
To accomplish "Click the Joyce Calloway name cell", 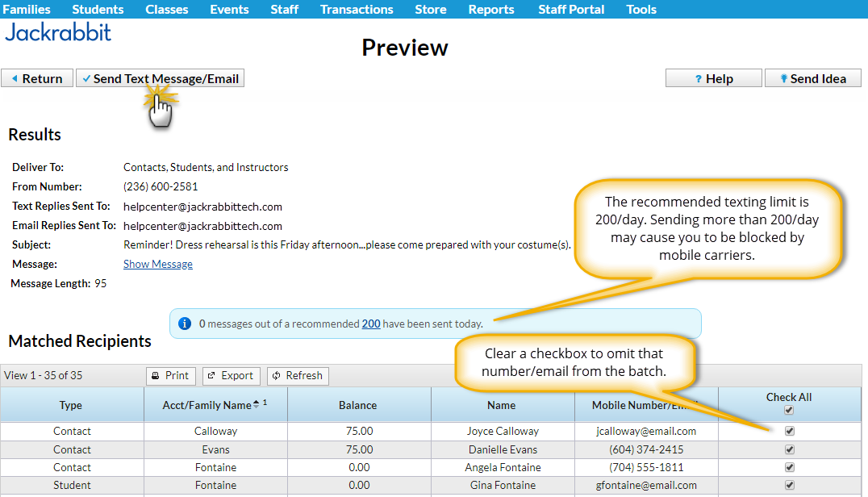I will click(x=503, y=431).
